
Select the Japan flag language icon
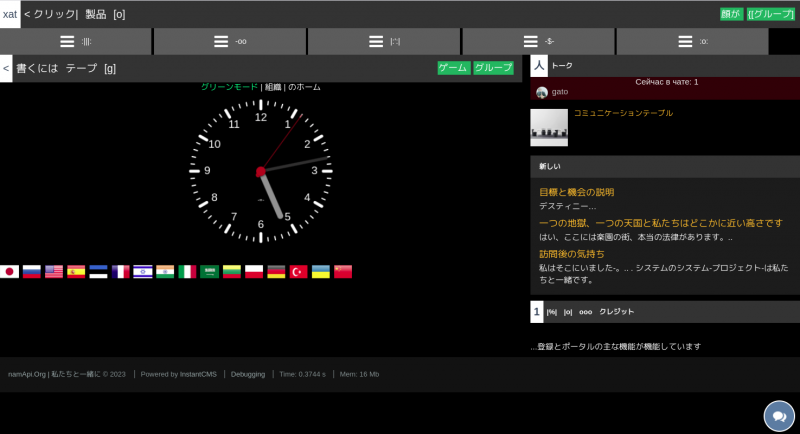pos(9,272)
